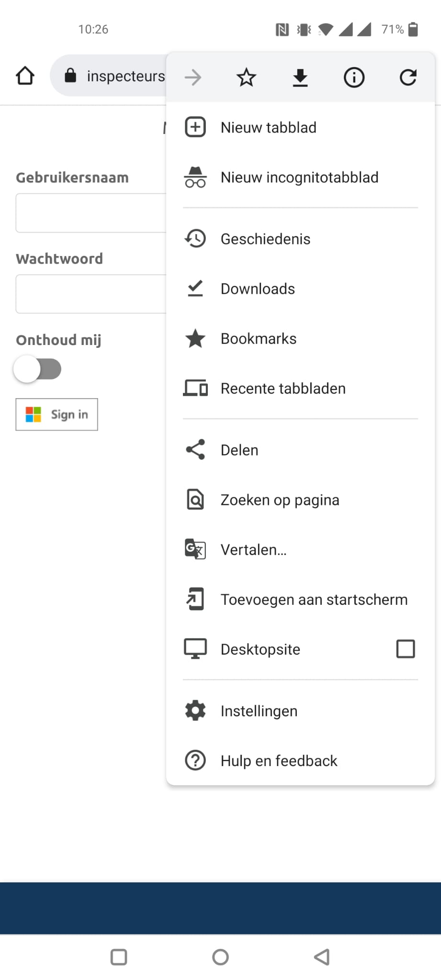The image size is (441, 980).
Task: Tap the home icon beside the address bar
Action: coord(25,76)
